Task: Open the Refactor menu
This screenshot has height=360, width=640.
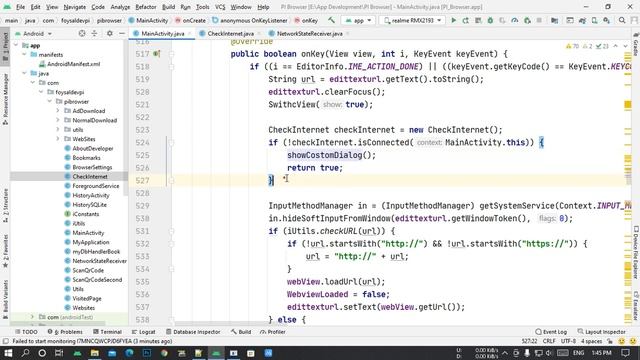Action: pos(146,7)
